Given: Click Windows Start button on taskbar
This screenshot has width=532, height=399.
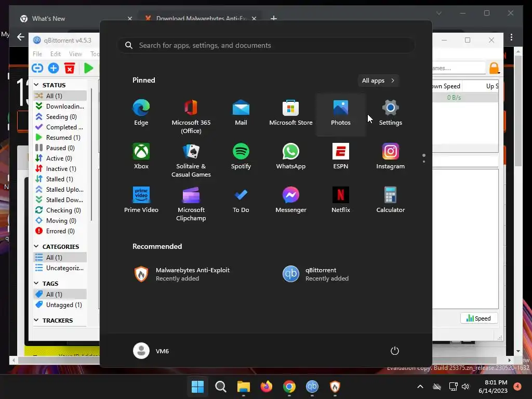Looking at the screenshot, I should (197, 387).
